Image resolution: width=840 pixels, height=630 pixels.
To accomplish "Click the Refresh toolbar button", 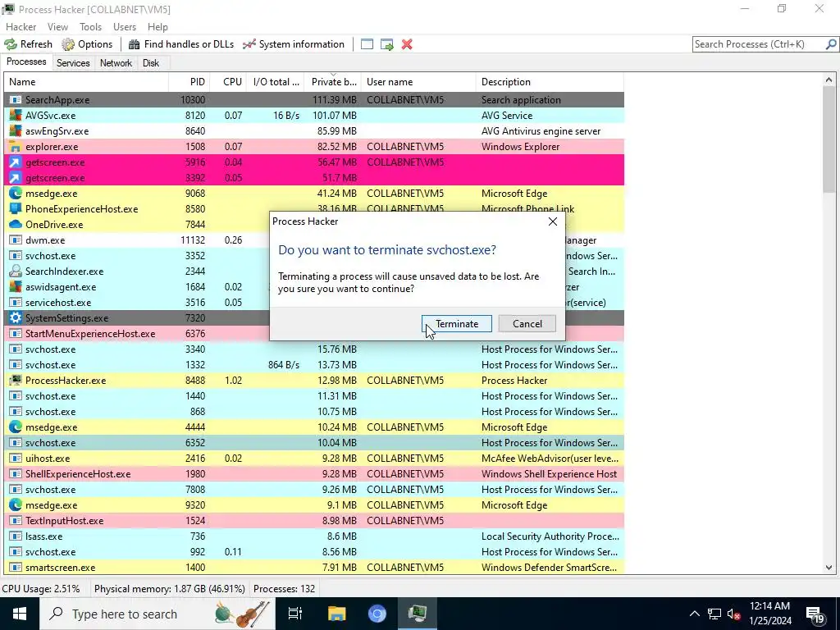I will coord(29,44).
